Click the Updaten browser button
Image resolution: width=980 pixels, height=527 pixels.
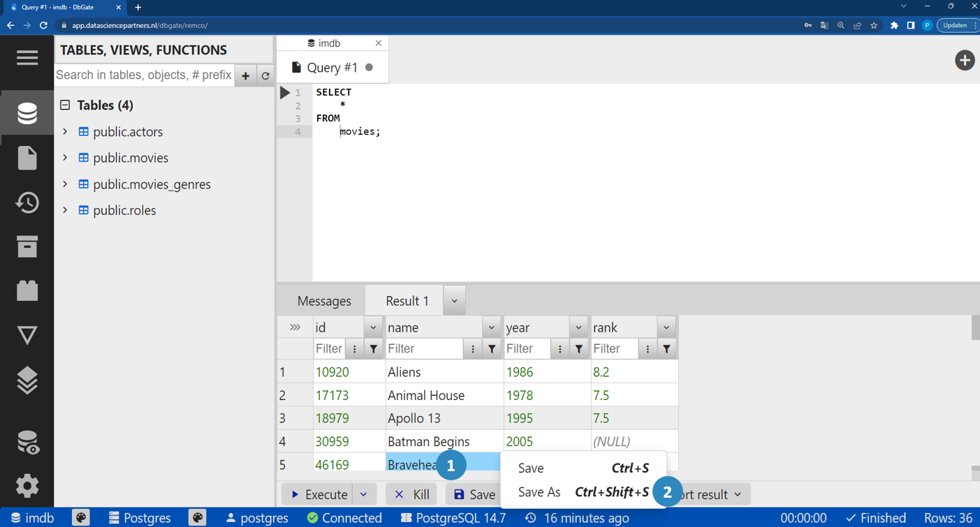(958, 25)
